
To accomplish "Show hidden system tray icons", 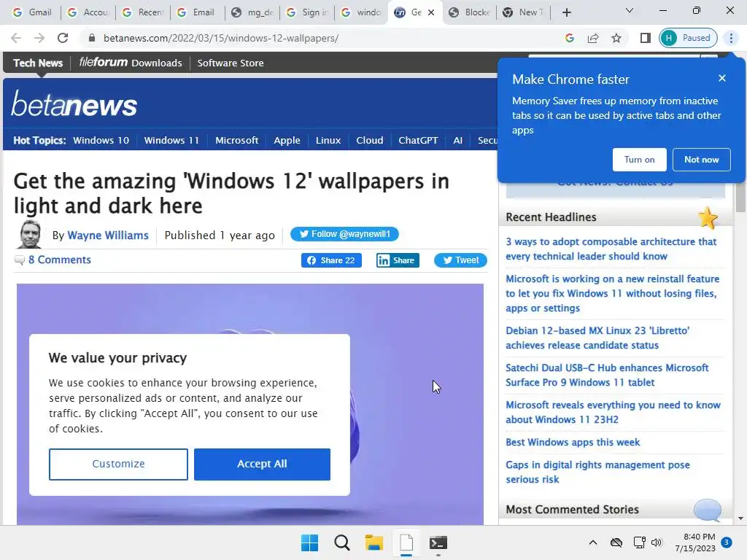I will coord(592,542).
